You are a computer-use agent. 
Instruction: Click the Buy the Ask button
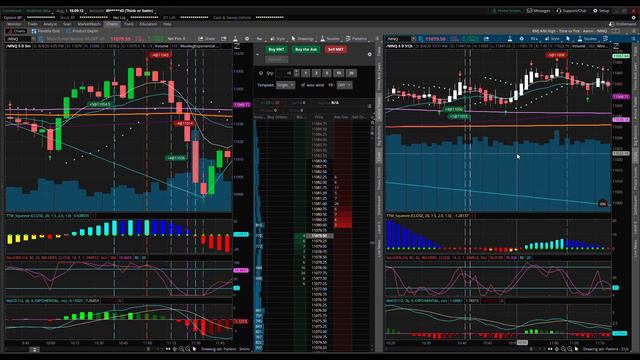[x=306, y=49]
